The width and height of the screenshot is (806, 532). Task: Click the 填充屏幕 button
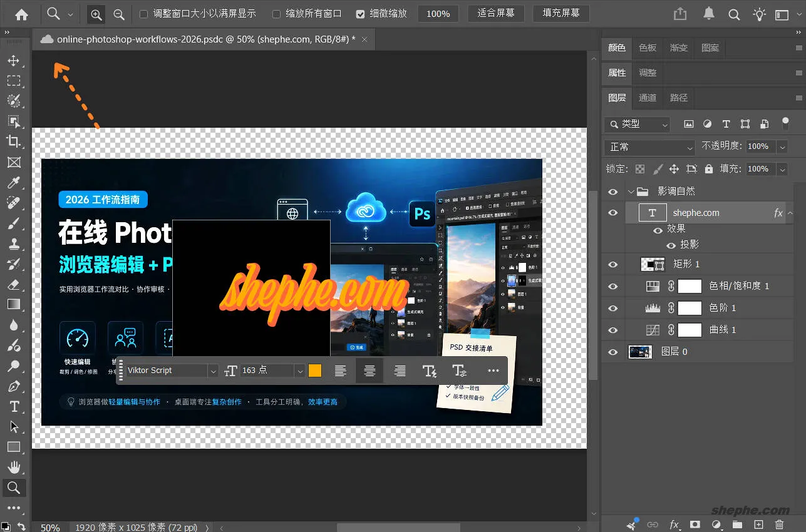[x=561, y=14]
